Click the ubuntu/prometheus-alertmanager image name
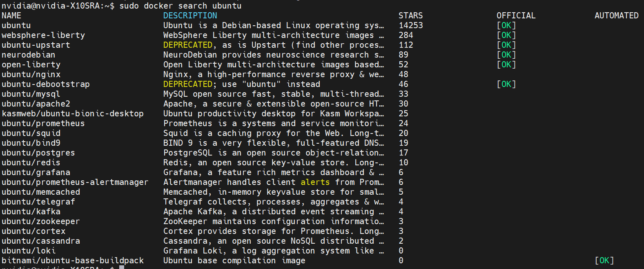This screenshot has height=269, width=644. 75,182
